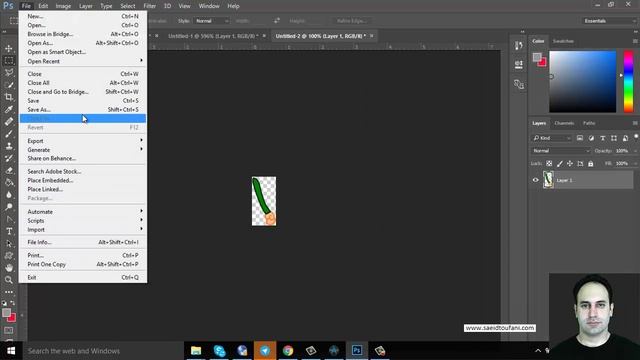The image size is (640, 360).
Task: Expand the Automate submenu
Action: click(x=82, y=212)
